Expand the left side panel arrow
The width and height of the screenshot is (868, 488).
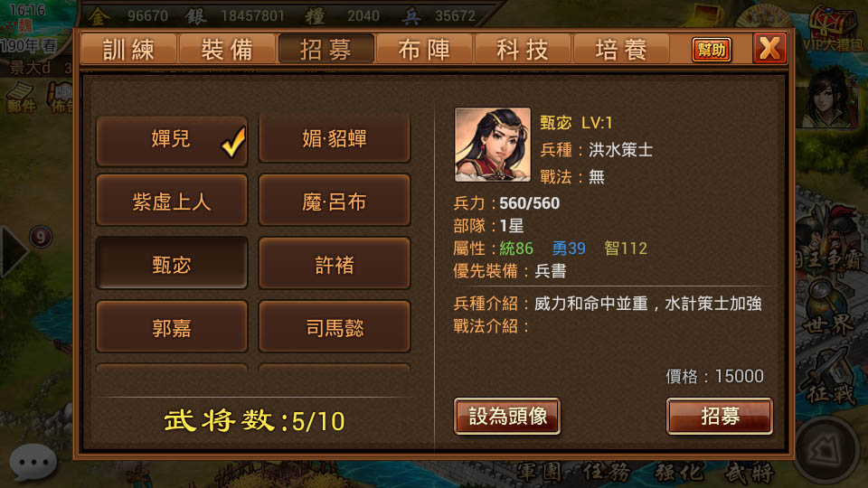pos(14,251)
